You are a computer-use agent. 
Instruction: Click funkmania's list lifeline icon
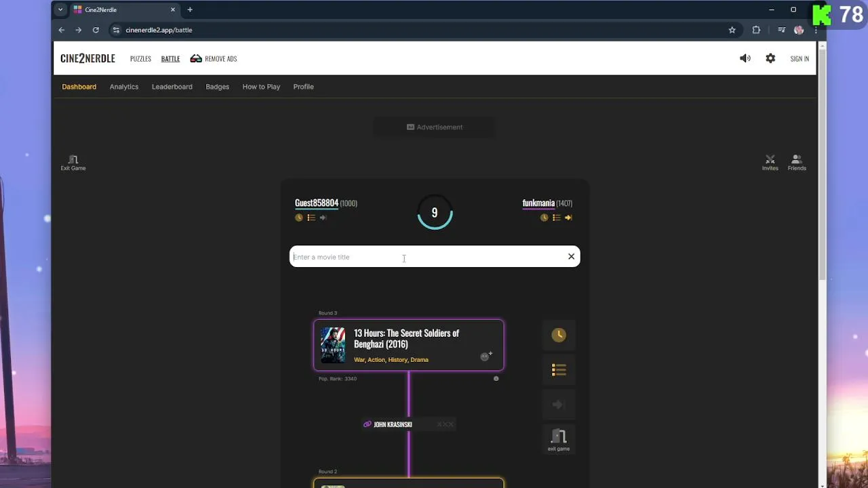(556, 218)
